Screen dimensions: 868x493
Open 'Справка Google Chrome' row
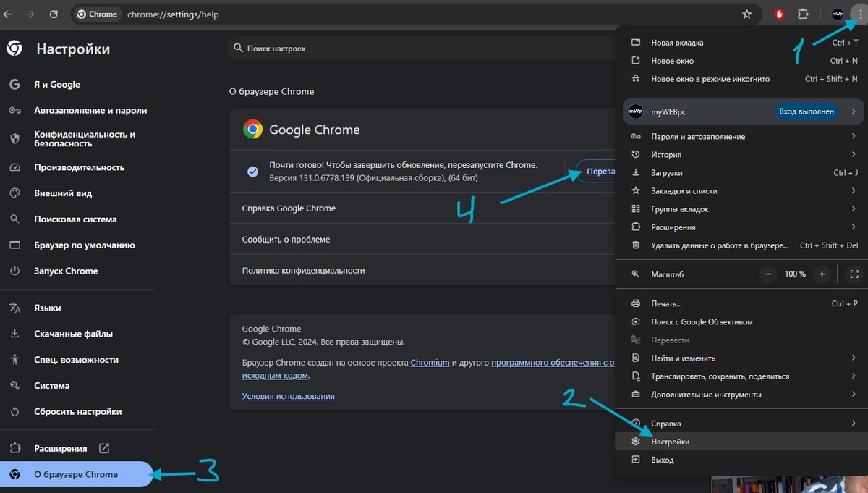[422, 208]
